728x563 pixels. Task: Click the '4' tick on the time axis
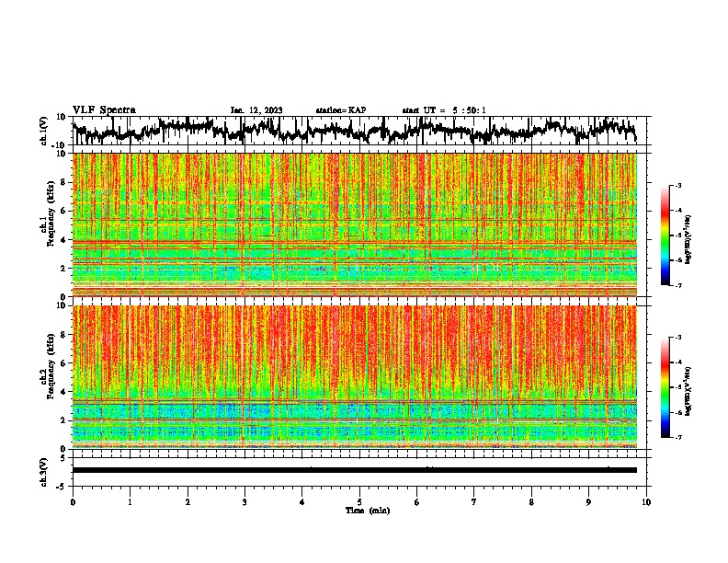302,502
